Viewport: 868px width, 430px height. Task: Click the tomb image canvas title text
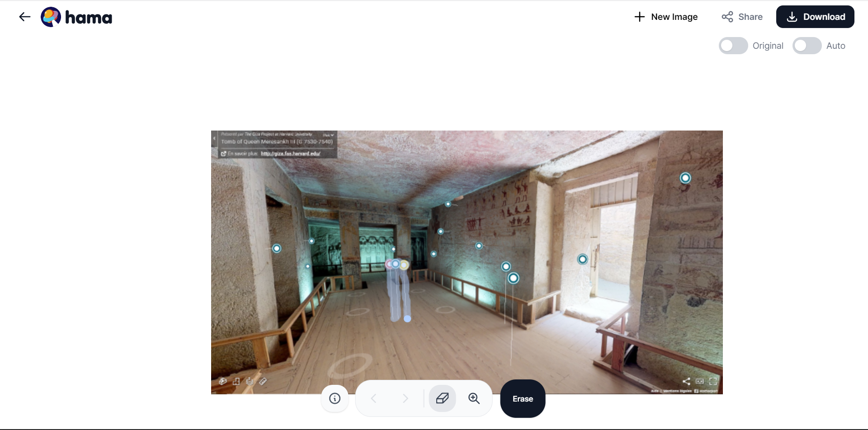(x=277, y=141)
